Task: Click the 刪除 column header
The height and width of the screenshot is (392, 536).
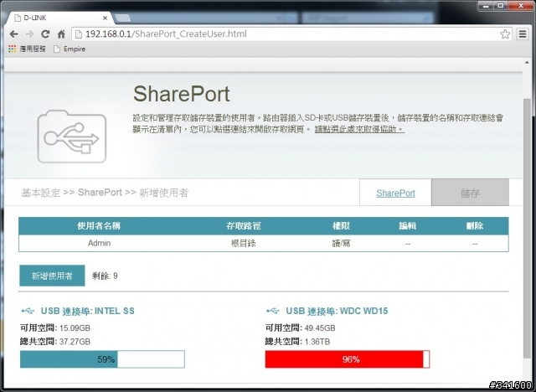Action: coord(475,226)
